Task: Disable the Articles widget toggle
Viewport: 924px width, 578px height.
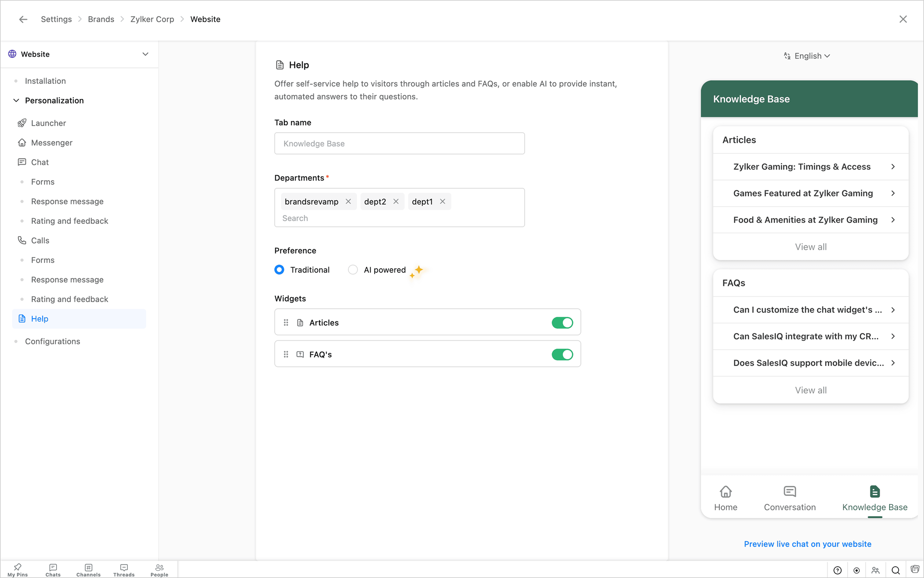Action: point(562,323)
